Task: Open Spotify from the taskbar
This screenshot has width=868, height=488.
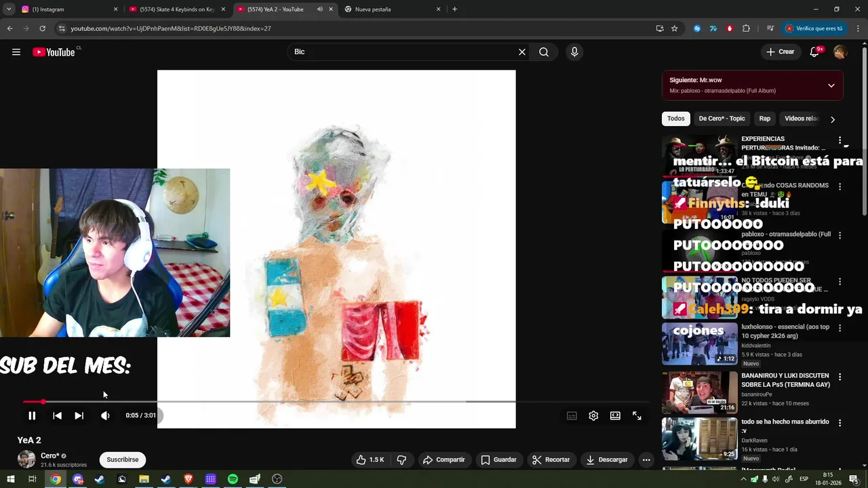Action: (x=233, y=479)
